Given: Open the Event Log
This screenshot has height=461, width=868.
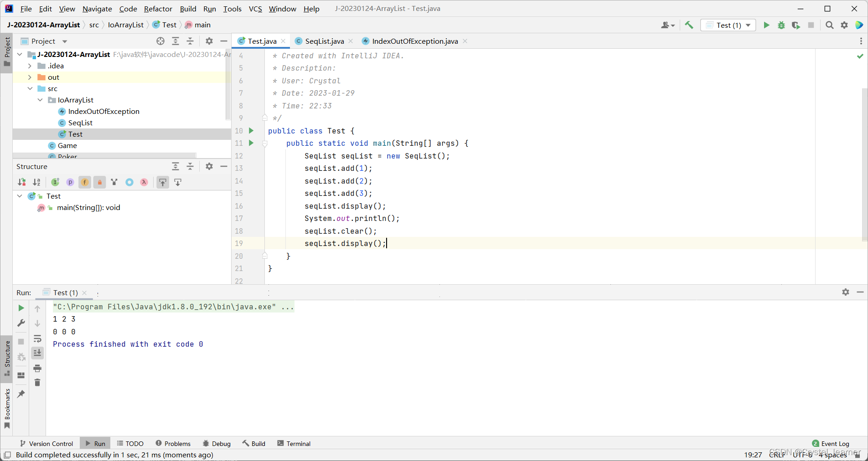Looking at the screenshot, I should 831,444.
